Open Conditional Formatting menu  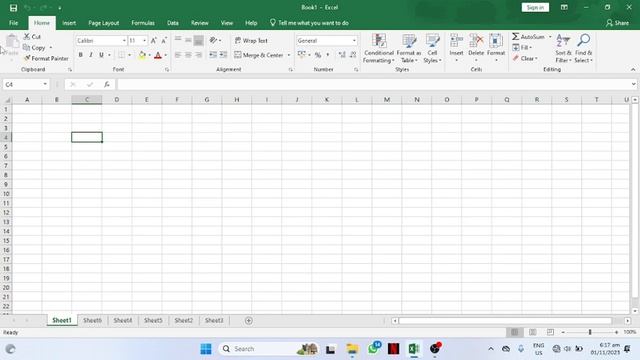pyautogui.click(x=379, y=48)
